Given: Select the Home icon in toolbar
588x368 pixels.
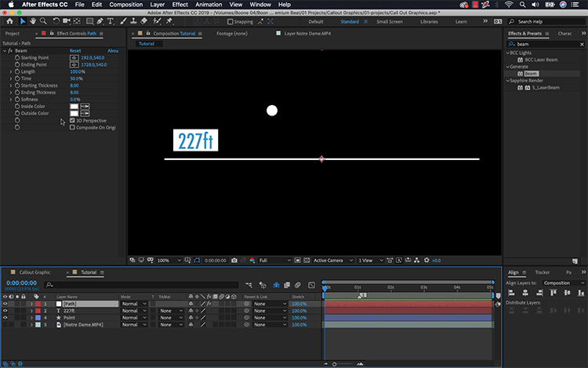Looking at the screenshot, I should click(x=9, y=21).
